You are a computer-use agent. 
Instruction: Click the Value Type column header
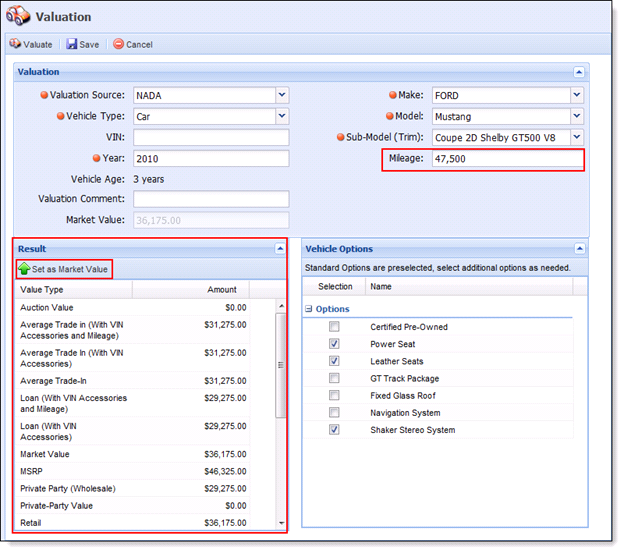click(74, 289)
